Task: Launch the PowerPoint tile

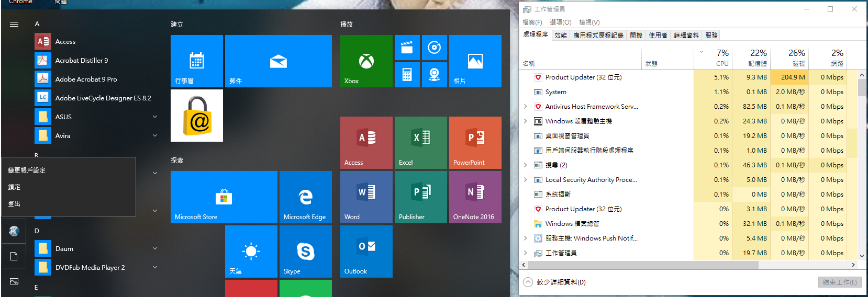Action: (475, 143)
